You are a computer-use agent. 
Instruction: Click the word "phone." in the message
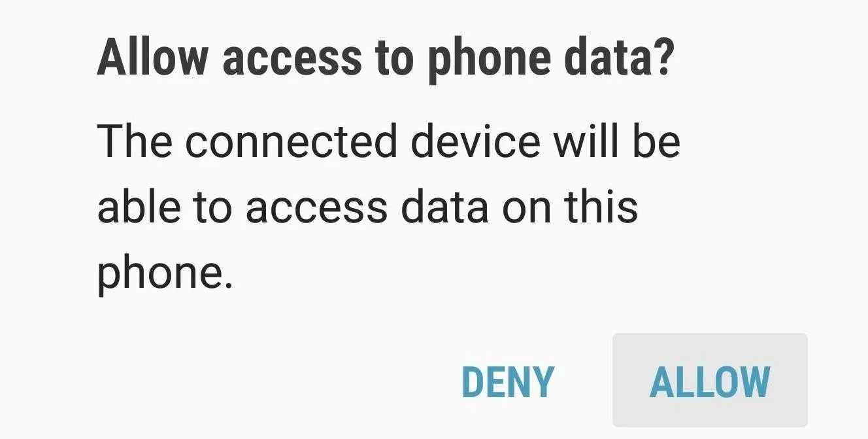tap(165, 274)
